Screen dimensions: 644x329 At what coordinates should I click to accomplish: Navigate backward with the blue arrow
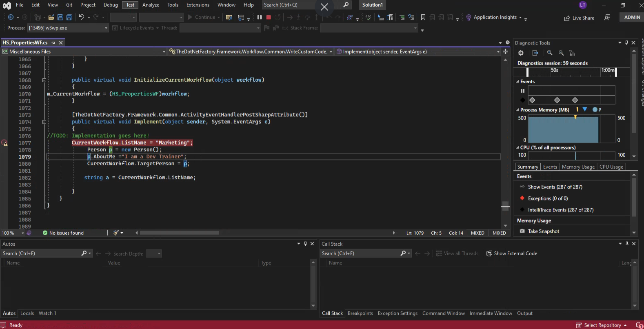pyautogui.click(x=11, y=17)
